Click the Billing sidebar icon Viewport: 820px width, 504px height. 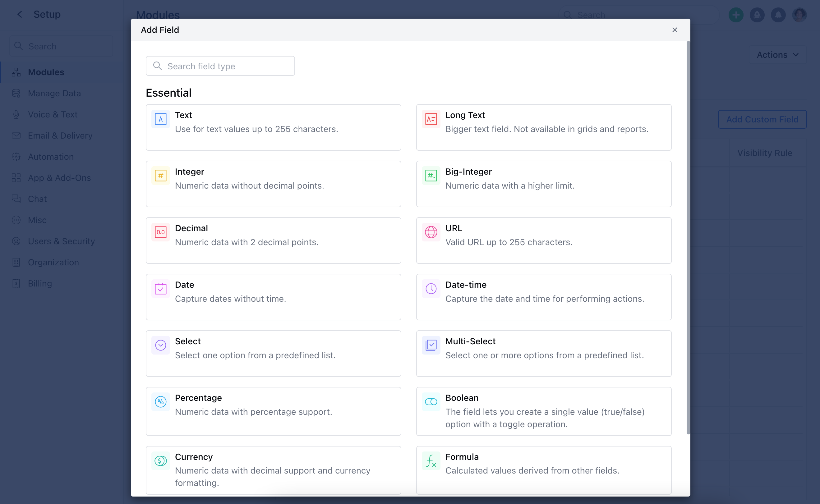pyautogui.click(x=16, y=283)
